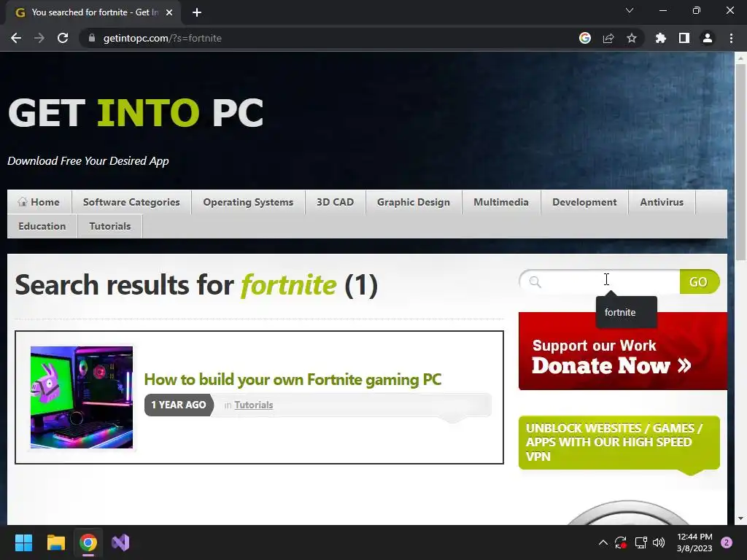Screen dimensions: 747x560
Task: Open the Unblock Websites VPN banner
Action: (619, 443)
